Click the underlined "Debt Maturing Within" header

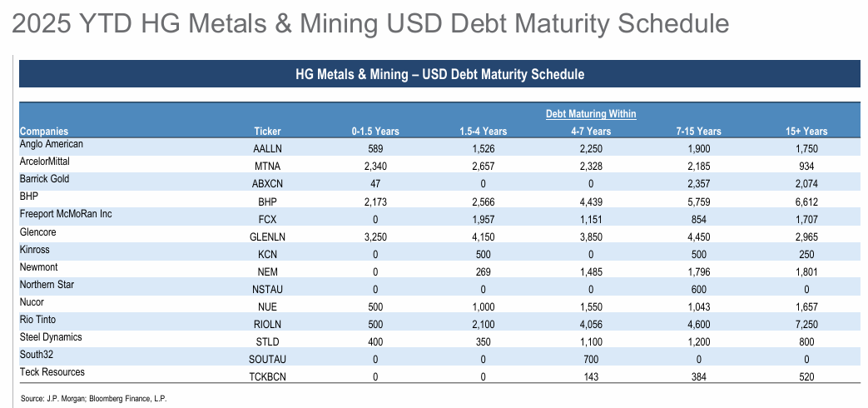[591, 113]
